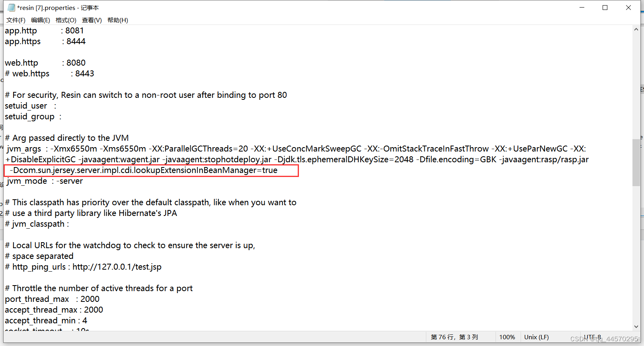Click the line starting with +DisableExplicitGC

(x=297, y=159)
